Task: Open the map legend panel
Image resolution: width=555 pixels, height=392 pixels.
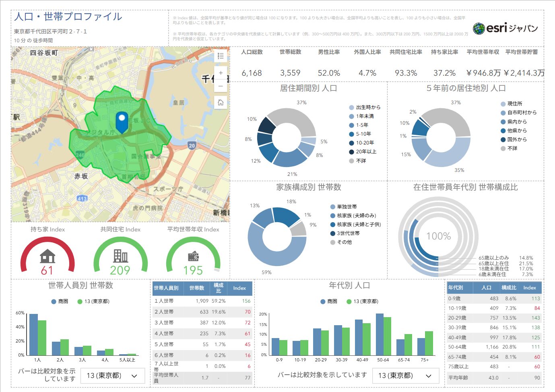Action: (221, 56)
